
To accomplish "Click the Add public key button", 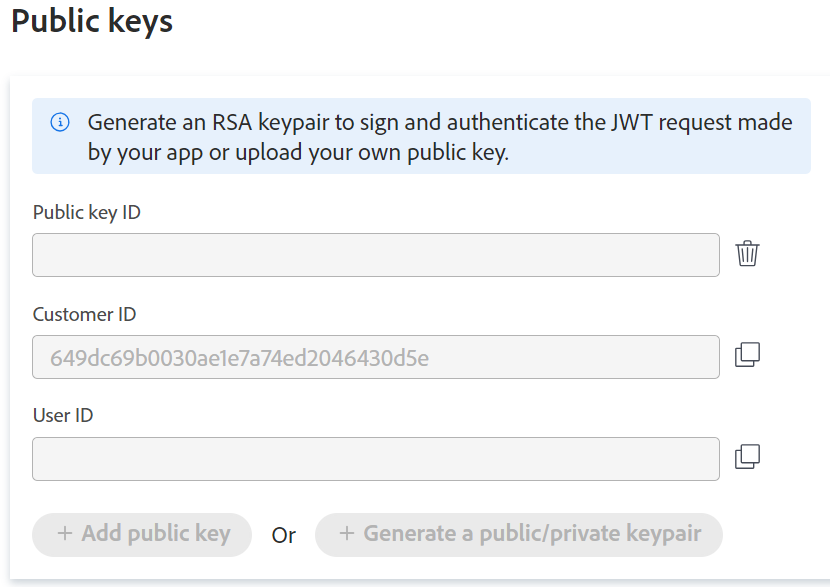I will click(x=141, y=534).
